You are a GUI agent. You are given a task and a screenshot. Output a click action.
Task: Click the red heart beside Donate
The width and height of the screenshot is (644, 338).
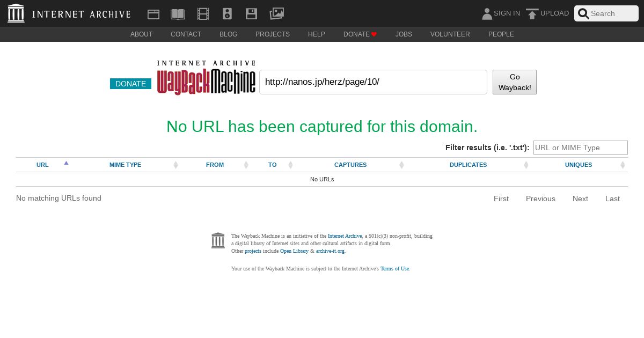click(374, 34)
